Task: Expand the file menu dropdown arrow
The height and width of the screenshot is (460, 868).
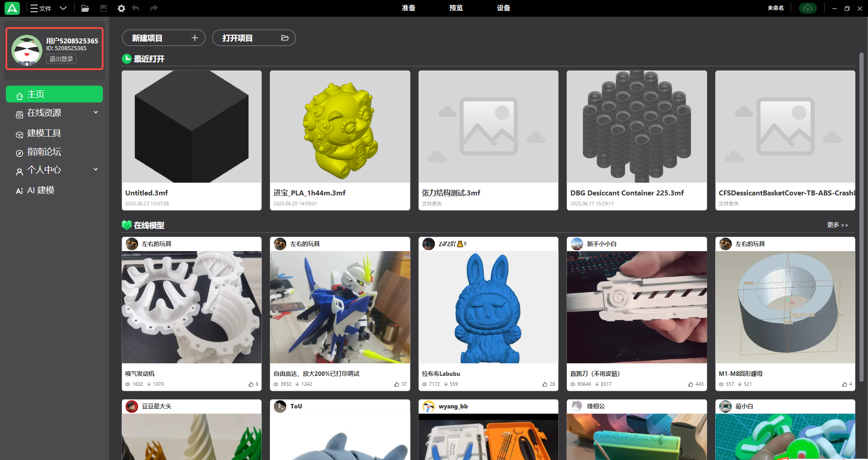Action: pos(63,8)
